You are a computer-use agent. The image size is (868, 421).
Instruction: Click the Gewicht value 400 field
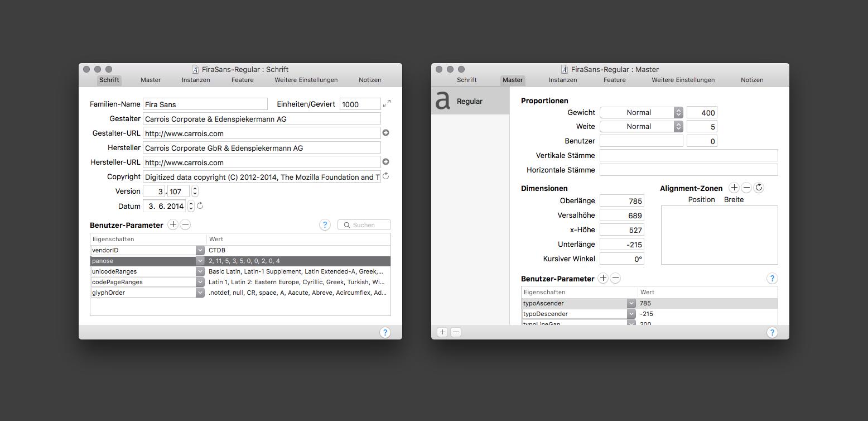[x=702, y=112]
